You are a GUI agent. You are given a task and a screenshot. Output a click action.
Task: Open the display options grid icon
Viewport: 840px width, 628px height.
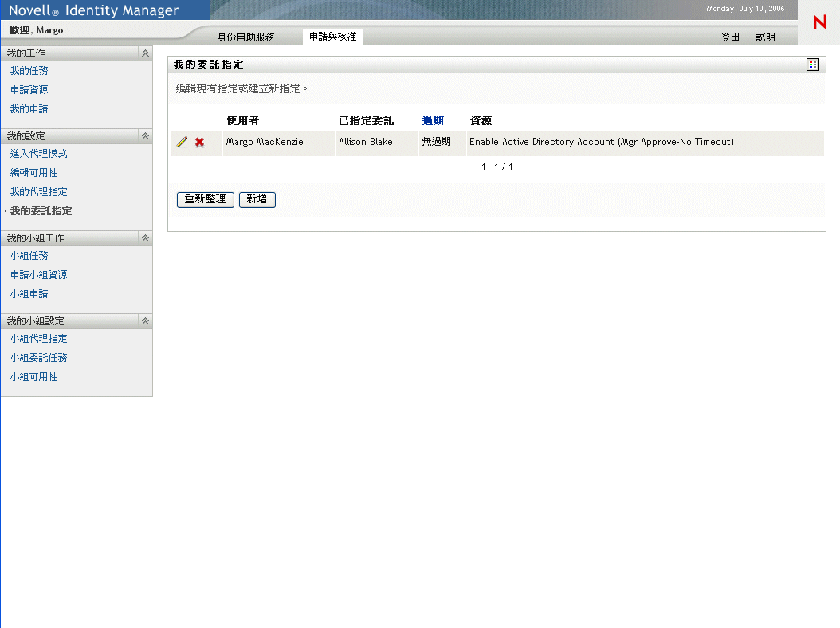pyautogui.click(x=813, y=65)
